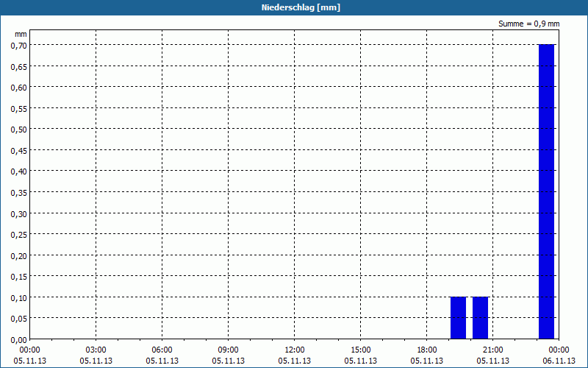Click the 0,70 y-axis label
The image size is (588, 368).
pos(19,45)
